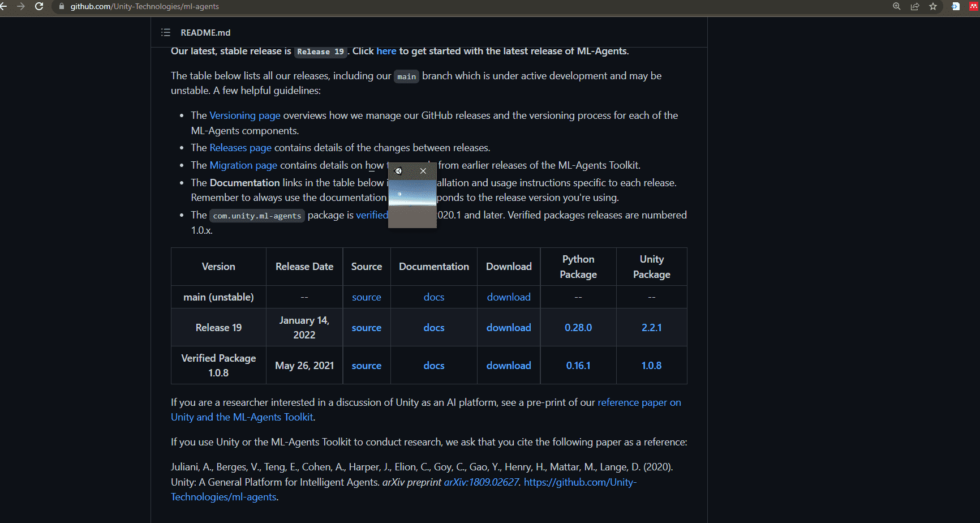Open download link for Verified Package 1.0.8
980x523 pixels.
[509, 366]
